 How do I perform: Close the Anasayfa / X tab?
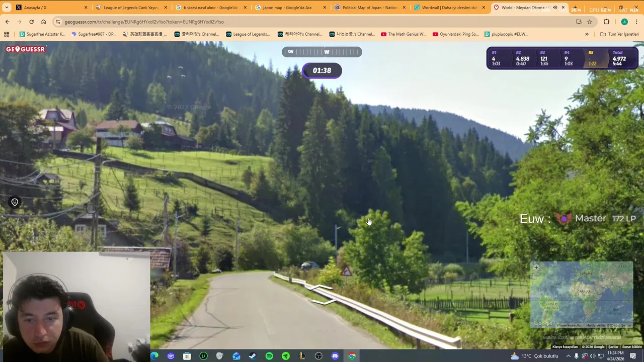click(86, 8)
